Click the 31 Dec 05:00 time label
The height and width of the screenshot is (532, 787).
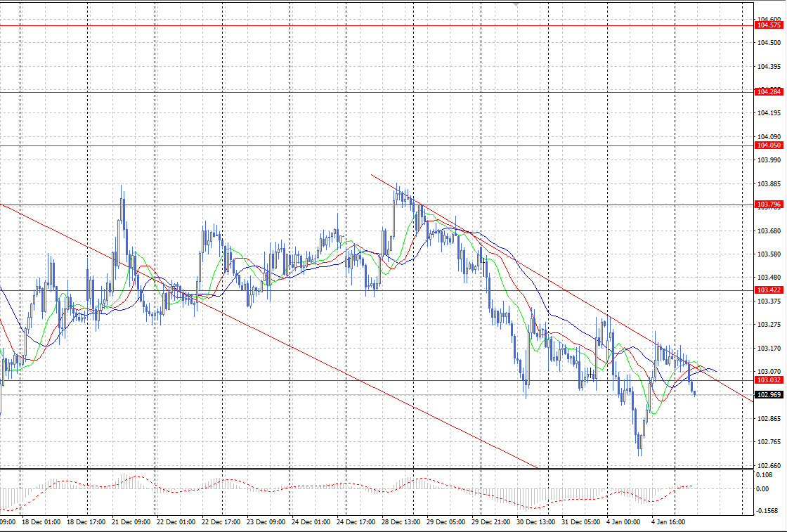tap(581, 522)
